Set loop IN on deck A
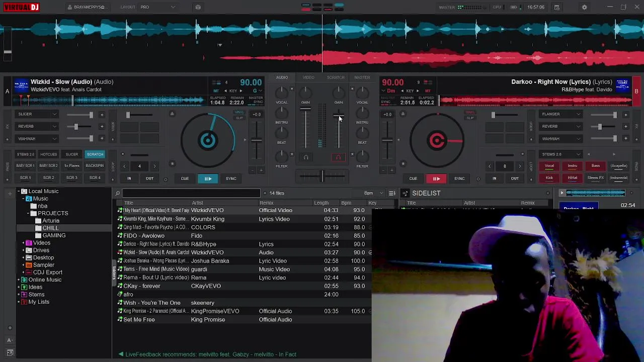Image resolution: width=644 pixels, height=362 pixels. tap(129, 178)
